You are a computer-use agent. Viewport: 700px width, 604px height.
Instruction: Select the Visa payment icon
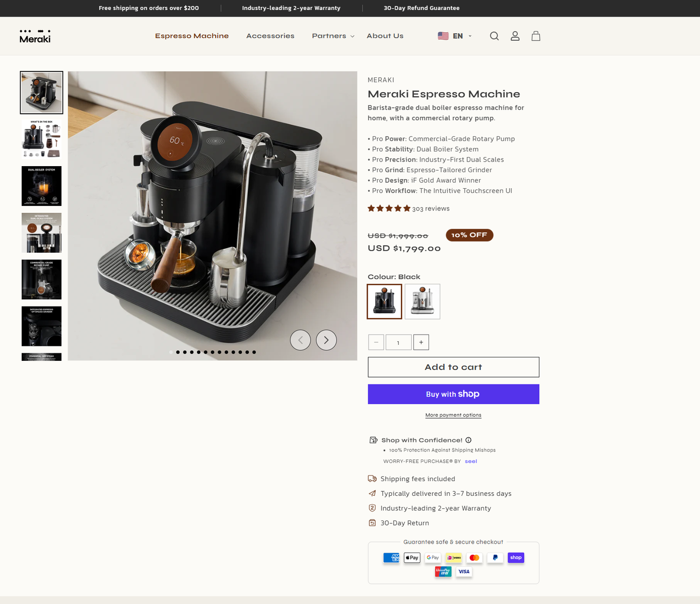click(x=464, y=571)
